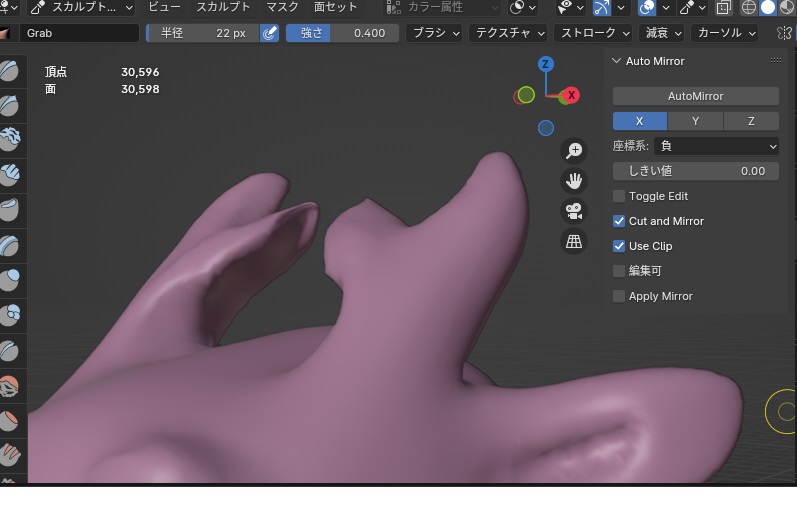Image resolution: width=797 pixels, height=512 pixels.
Task: Select the Smooth brush tool
Action: [9, 386]
